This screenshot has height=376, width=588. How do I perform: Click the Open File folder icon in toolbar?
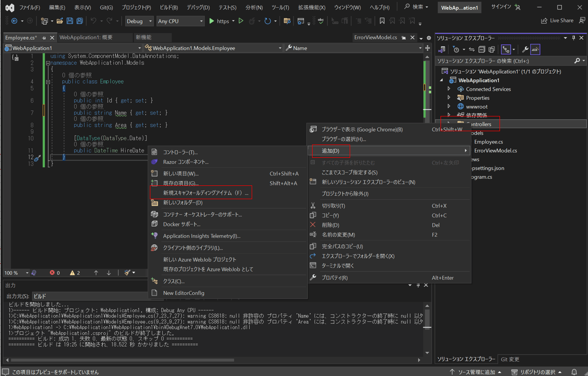coord(60,21)
